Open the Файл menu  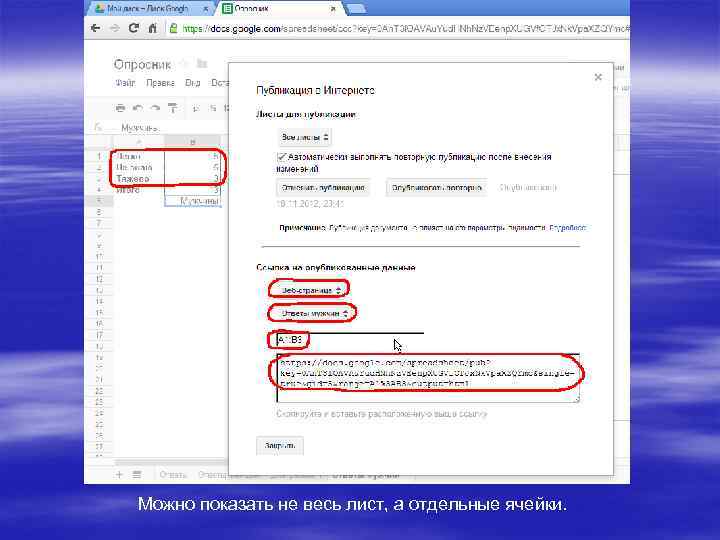point(125,83)
